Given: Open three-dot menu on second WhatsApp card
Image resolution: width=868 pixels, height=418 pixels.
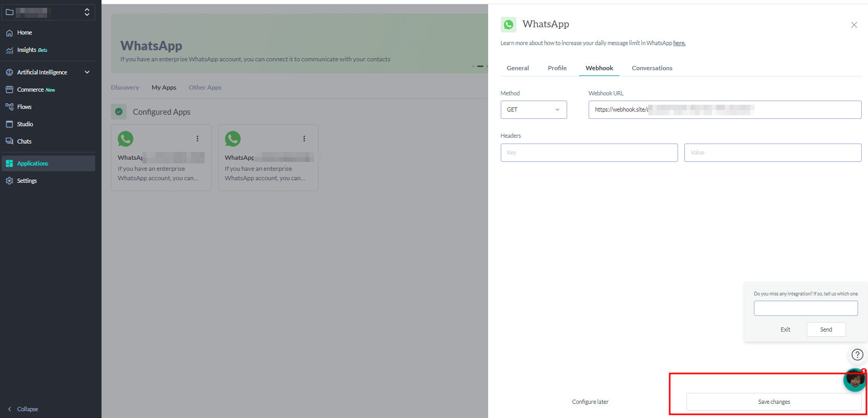Looking at the screenshot, I should (304, 139).
